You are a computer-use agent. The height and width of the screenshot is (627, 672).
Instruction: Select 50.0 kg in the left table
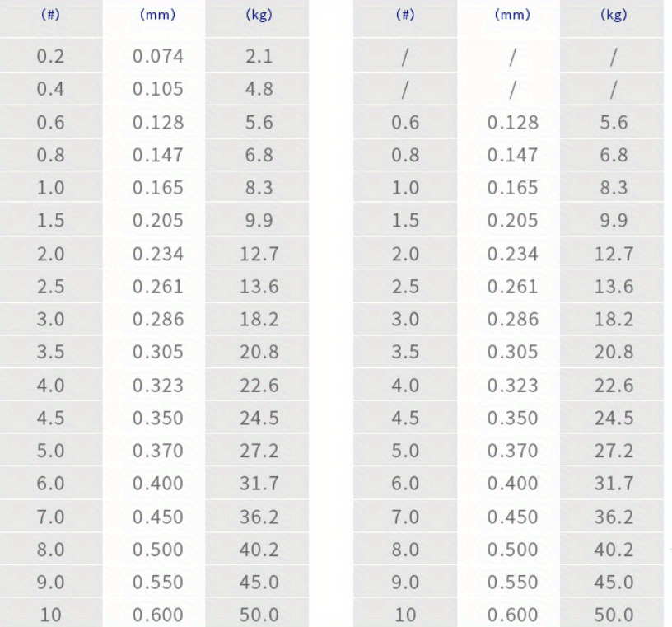[259, 615]
